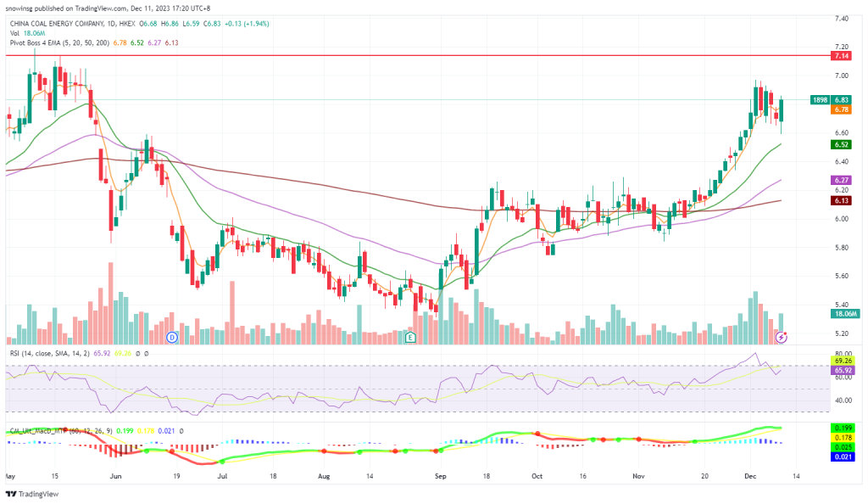Click the 80.00 RSI scale tick

tap(843, 353)
